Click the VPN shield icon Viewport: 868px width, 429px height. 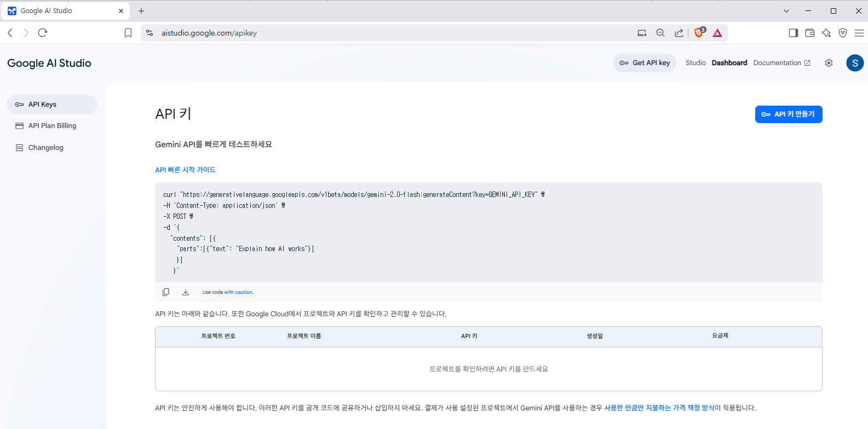(x=843, y=33)
